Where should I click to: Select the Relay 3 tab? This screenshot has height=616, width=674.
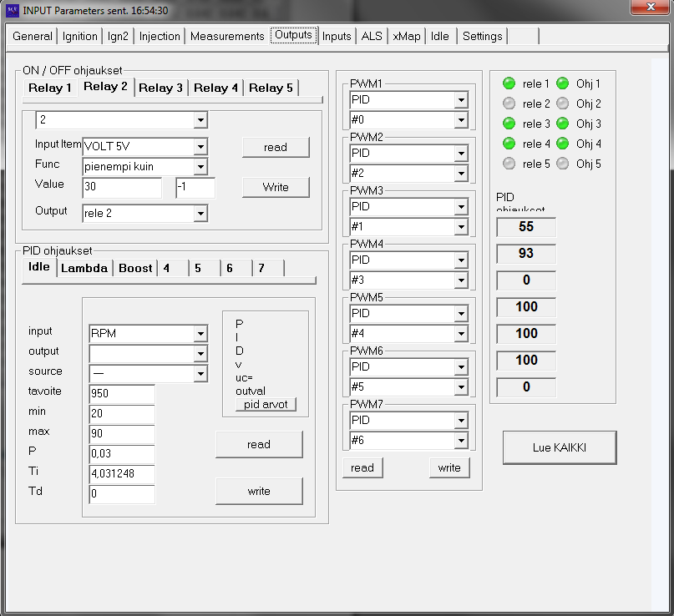point(160,88)
